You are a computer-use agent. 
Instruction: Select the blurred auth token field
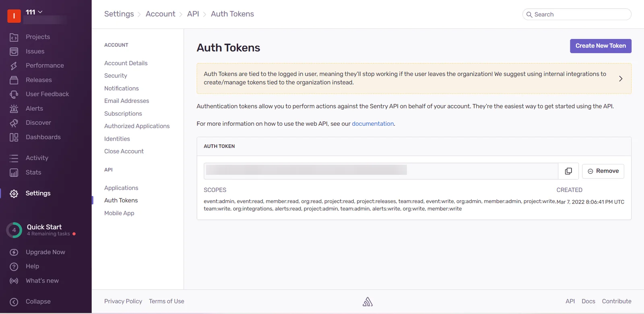coord(381,171)
